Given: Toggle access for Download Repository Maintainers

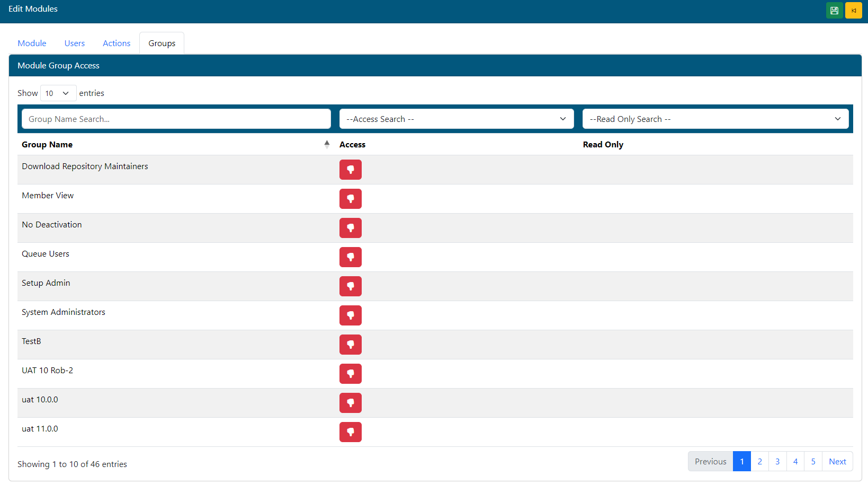Looking at the screenshot, I should click(x=350, y=170).
